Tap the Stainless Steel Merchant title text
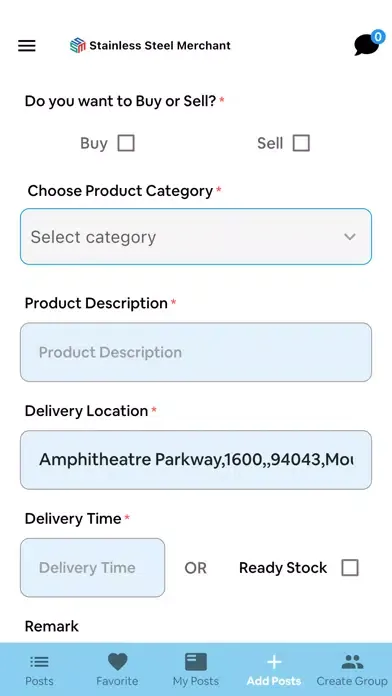The width and height of the screenshot is (392, 696). [x=160, y=45]
